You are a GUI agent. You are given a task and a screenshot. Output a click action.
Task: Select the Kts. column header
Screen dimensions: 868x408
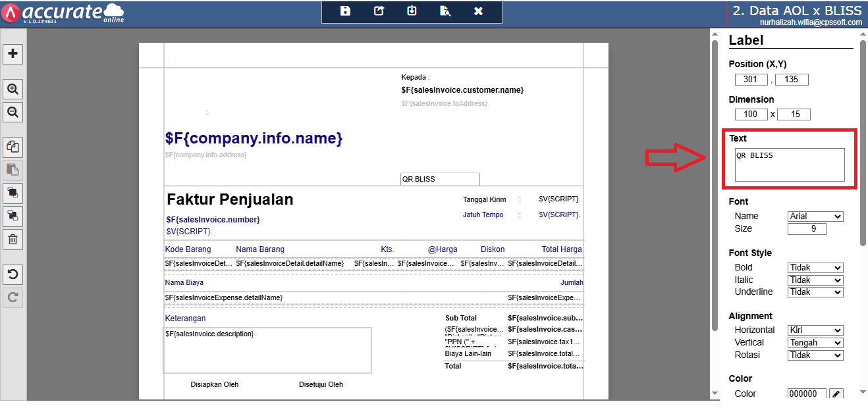tap(387, 249)
